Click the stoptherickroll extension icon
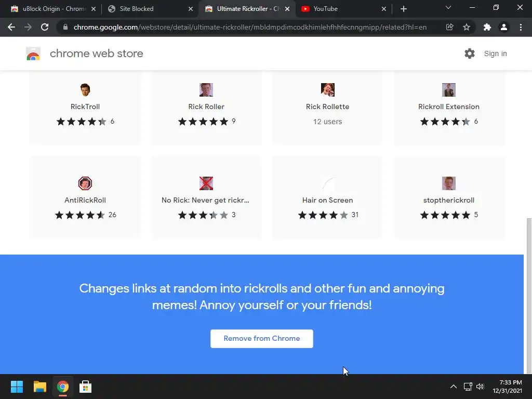The width and height of the screenshot is (532, 399). tap(449, 183)
